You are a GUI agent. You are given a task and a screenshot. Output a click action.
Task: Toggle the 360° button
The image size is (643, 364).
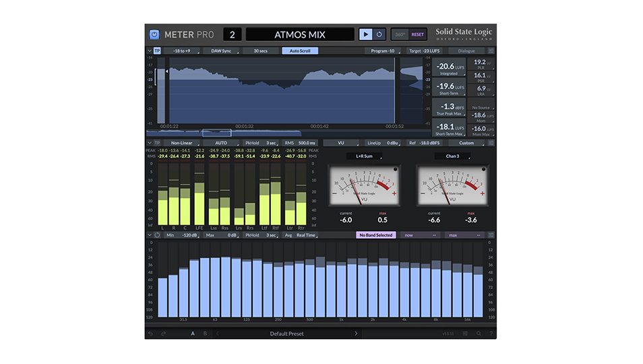pos(400,34)
